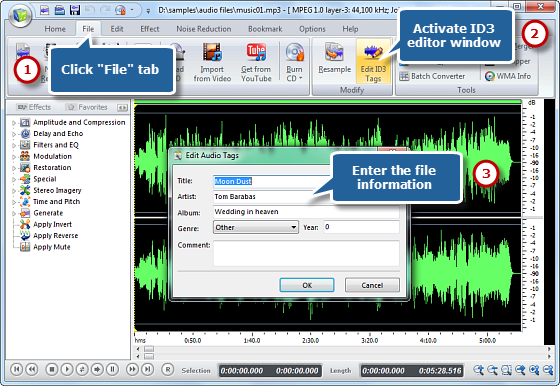This screenshot has height=386, width=560.
Task: Switch to Edit ribbon tab
Action: click(x=117, y=29)
